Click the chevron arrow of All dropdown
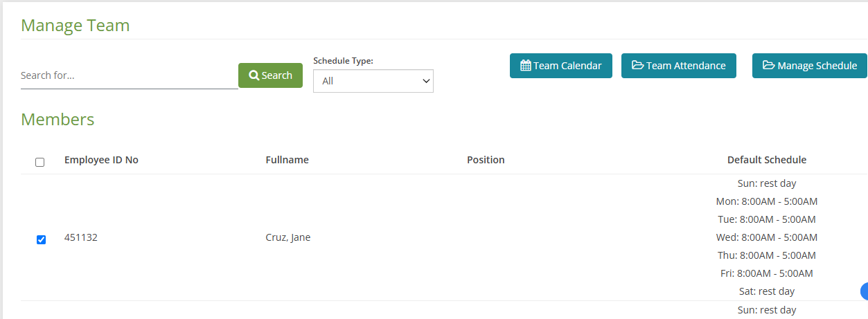Screen dimensions: 868x319 (x=425, y=81)
